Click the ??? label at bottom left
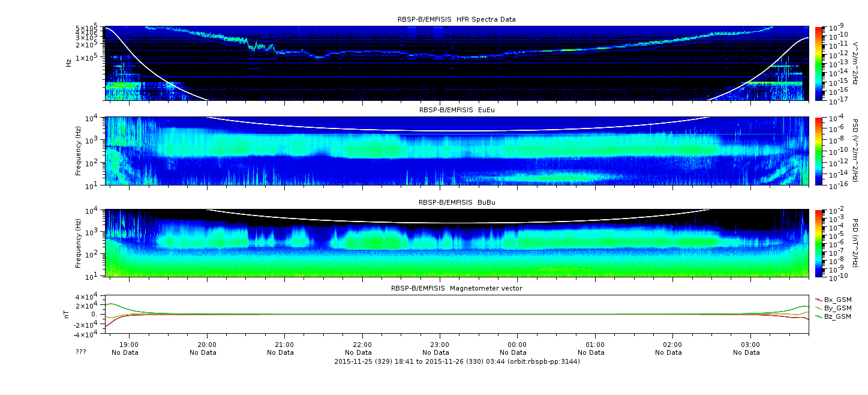The image size is (868, 395). (x=80, y=352)
